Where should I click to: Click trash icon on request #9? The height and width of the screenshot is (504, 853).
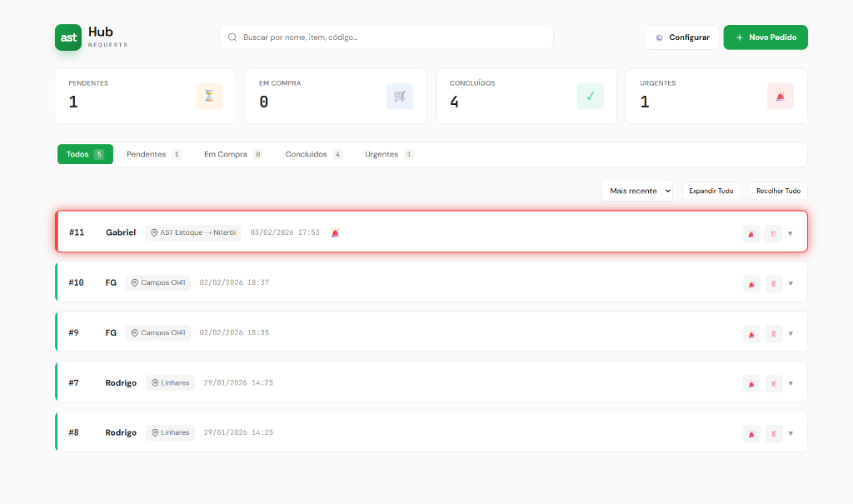click(x=773, y=333)
